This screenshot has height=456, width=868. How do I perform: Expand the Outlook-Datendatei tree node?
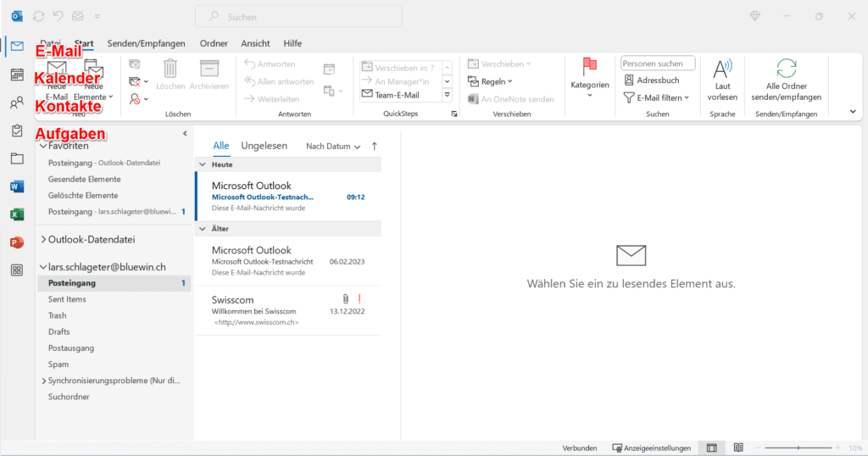point(43,240)
